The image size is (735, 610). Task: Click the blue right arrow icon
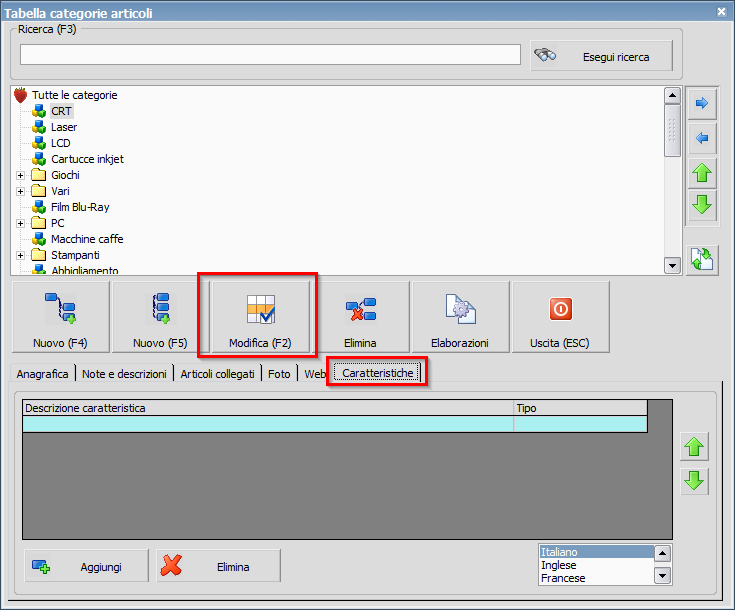pyautogui.click(x=702, y=104)
